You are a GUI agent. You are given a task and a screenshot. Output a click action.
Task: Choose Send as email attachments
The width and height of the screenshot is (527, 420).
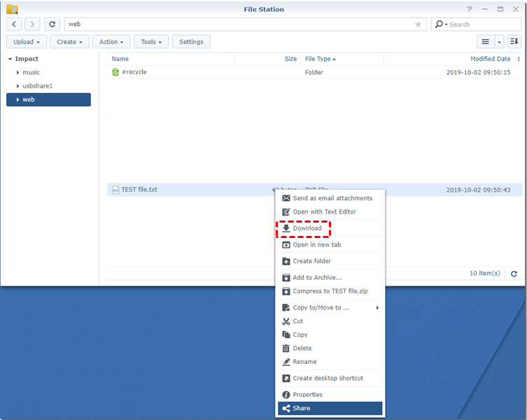330,198
